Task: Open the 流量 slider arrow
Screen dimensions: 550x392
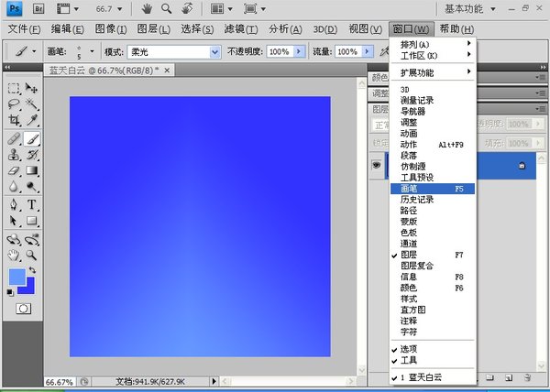Action: click(x=367, y=52)
